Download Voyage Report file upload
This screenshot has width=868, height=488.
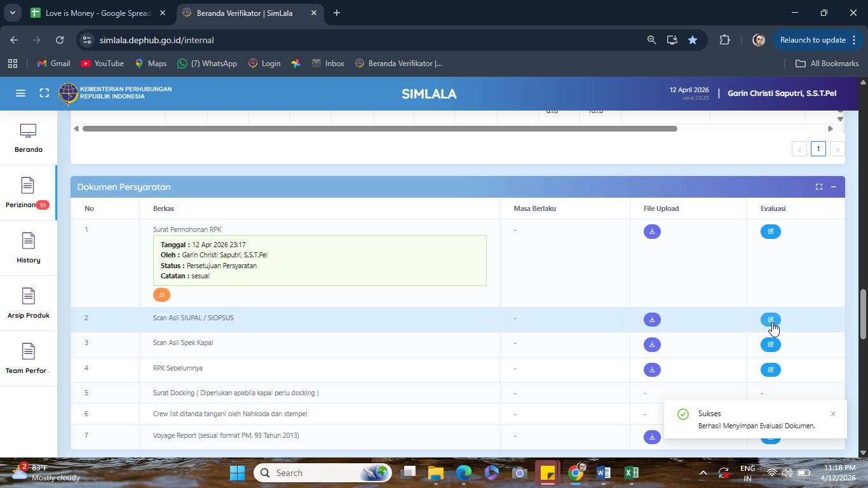tap(652, 437)
